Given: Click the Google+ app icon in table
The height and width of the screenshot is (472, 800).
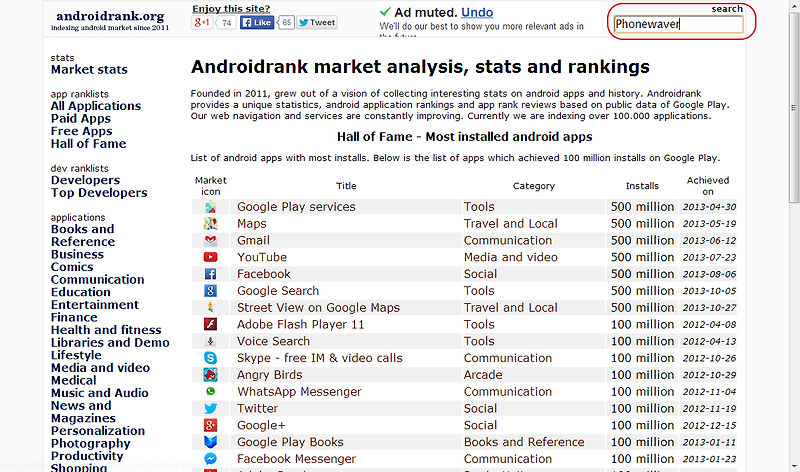Looking at the screenshot, I should [x=210, y=425].
